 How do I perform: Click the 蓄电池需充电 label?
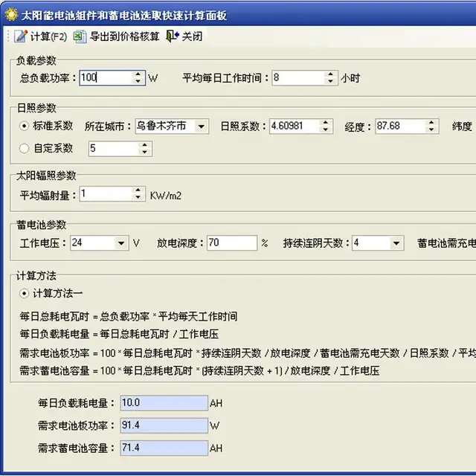(446, 243)
